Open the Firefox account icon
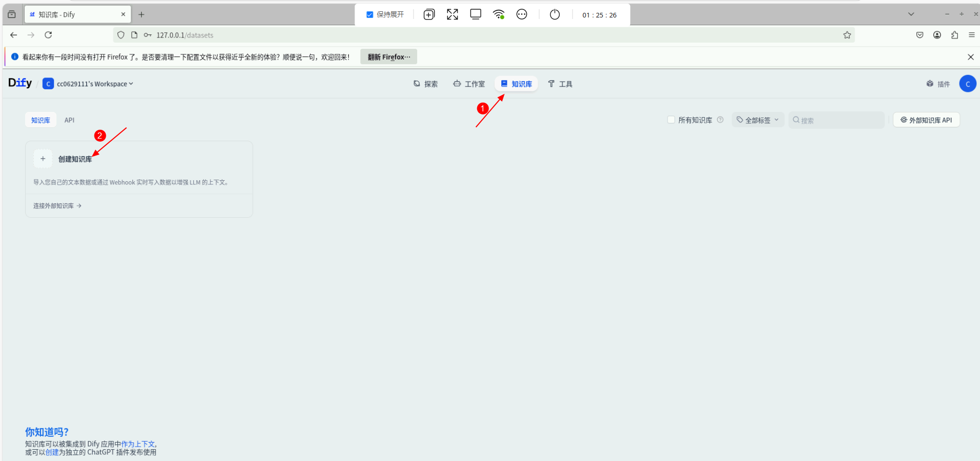Screen dimensions: 980x461 (x=937, y=35)
